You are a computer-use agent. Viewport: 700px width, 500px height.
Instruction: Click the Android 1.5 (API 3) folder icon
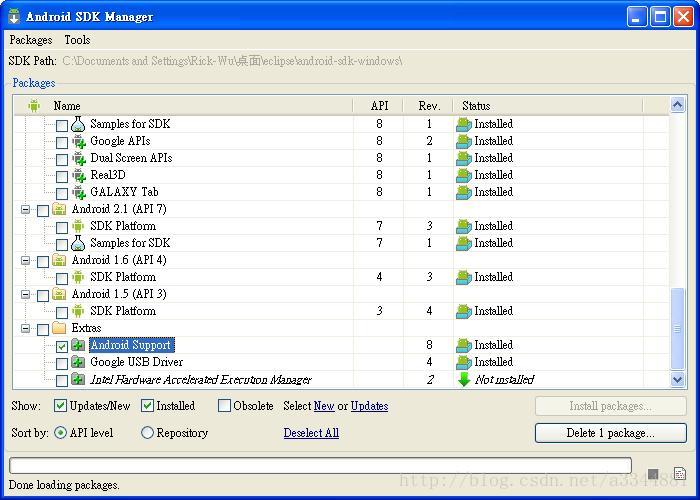[x=59, y=294]
